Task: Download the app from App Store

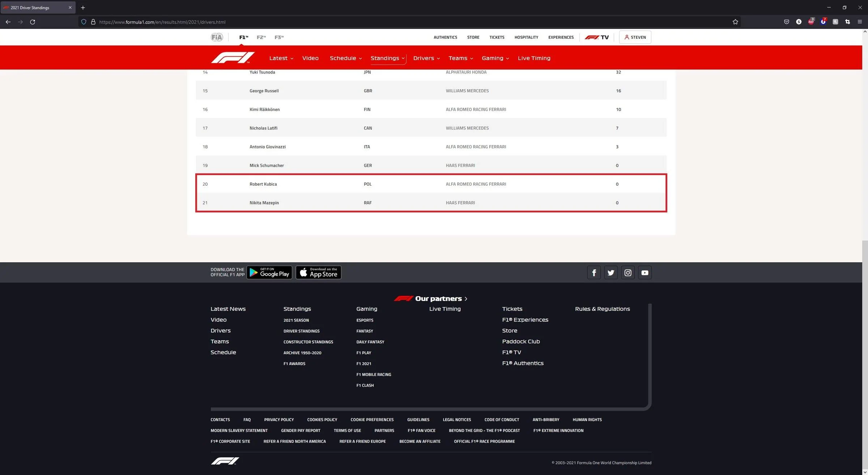Action: pos(318,272)
